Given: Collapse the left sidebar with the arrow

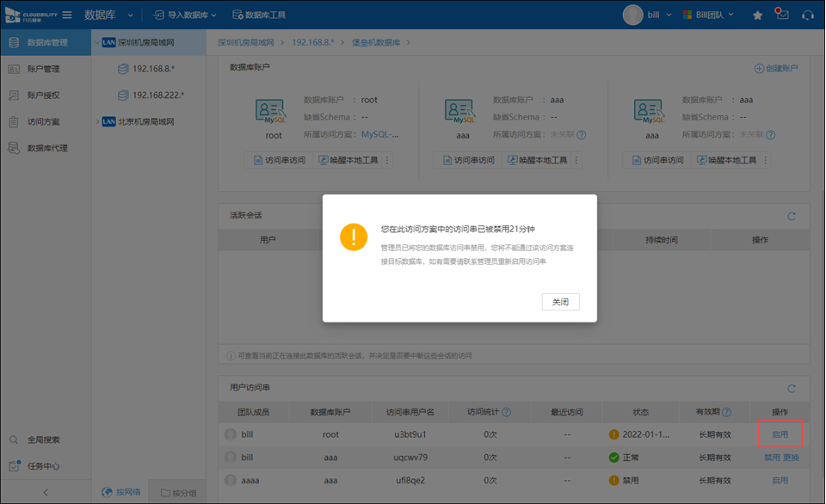Looking at the screenshot, I should click(x=45, y=492).
